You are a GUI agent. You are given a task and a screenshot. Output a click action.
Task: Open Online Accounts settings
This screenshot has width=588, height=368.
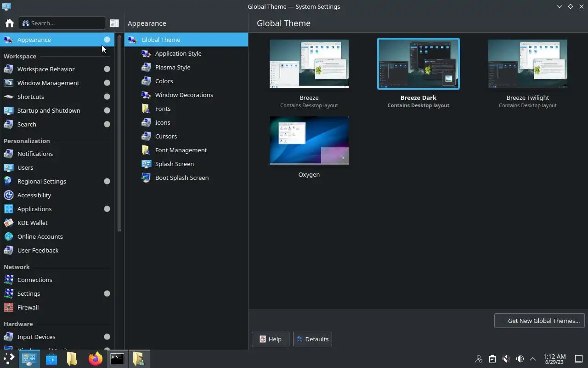pos(57,236)
